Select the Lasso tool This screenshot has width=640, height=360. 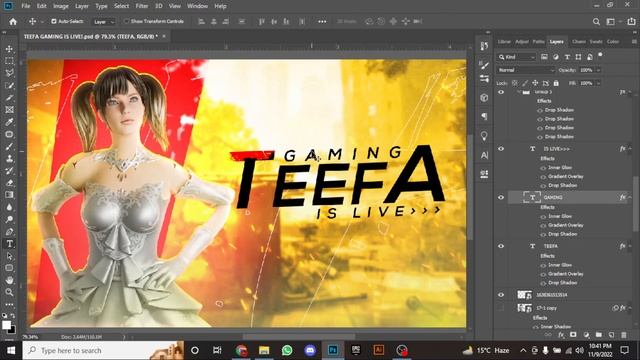9,73
